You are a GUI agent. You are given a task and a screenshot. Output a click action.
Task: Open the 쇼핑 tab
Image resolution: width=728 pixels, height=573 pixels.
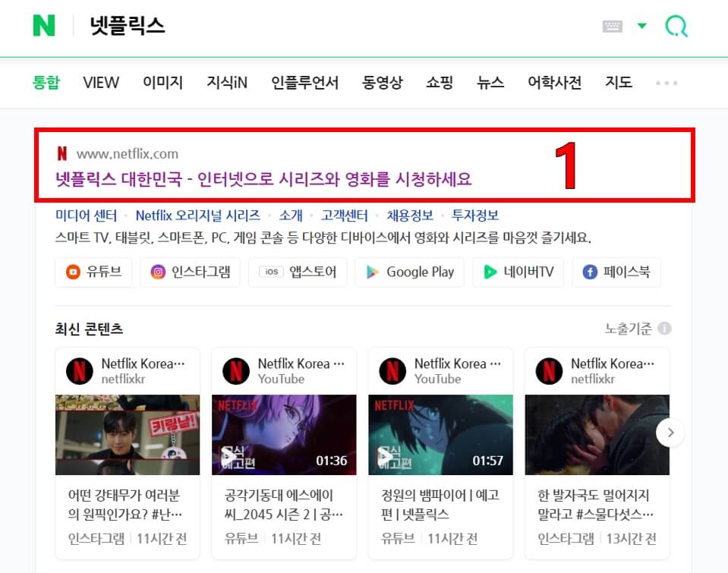(440, 83)
